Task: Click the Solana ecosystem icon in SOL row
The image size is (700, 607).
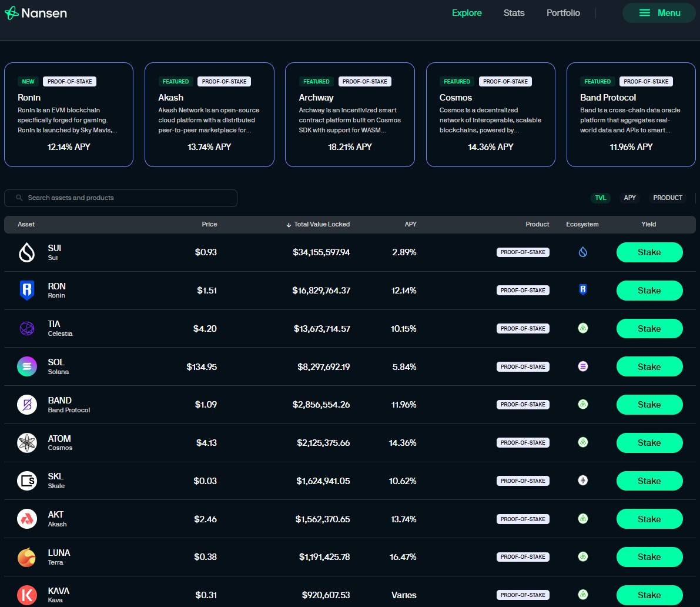Action: 582,366
